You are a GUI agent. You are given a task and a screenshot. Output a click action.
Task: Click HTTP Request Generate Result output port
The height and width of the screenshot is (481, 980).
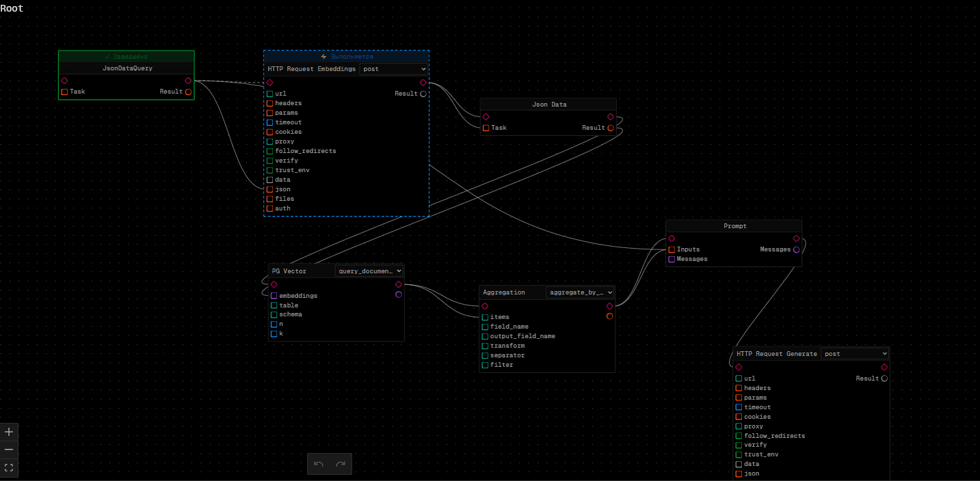click(884, 379)
